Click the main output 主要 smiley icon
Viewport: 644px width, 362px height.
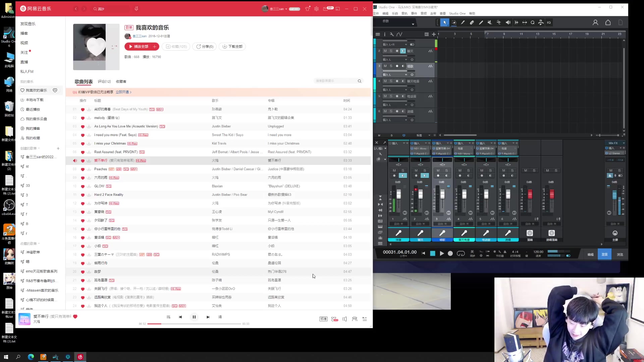click(615, 233)
